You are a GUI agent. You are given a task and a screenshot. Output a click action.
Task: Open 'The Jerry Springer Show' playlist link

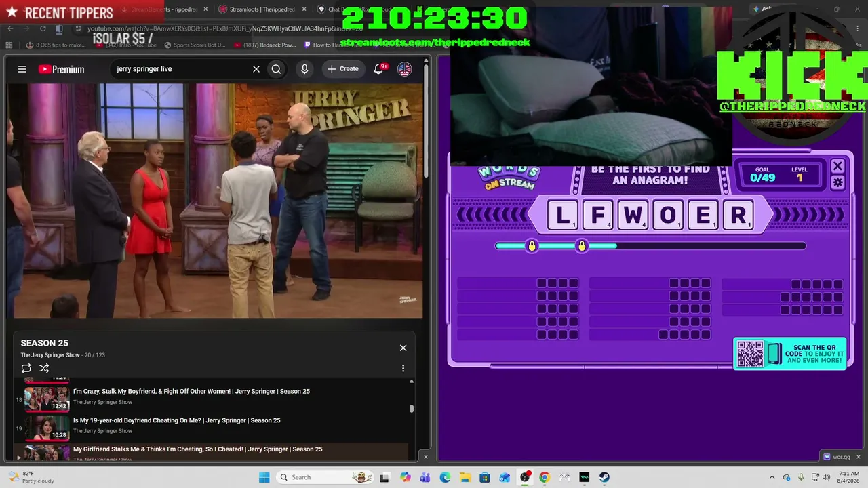[50, 355]
